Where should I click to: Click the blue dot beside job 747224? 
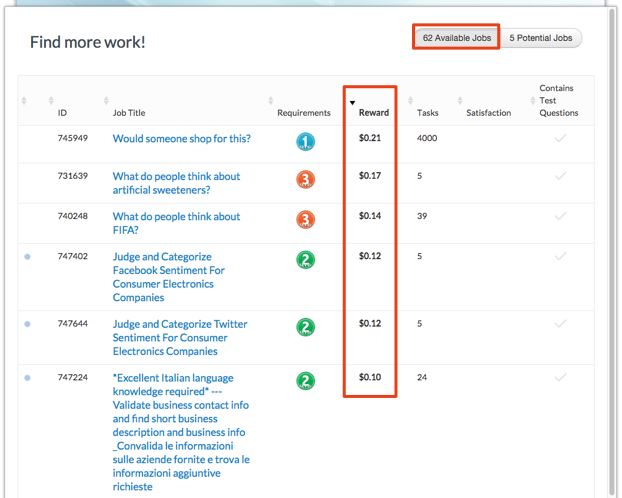(27, 378)
